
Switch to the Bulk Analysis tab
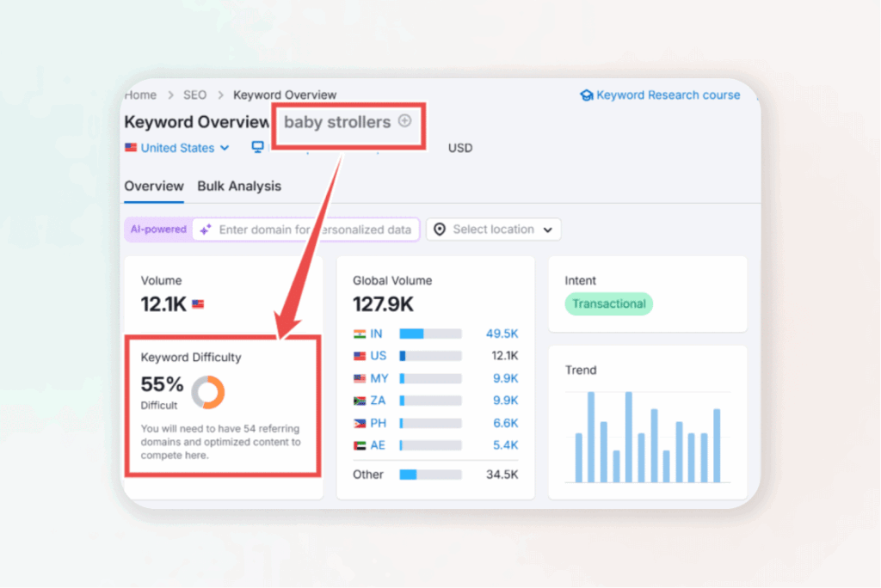(239, 186)
